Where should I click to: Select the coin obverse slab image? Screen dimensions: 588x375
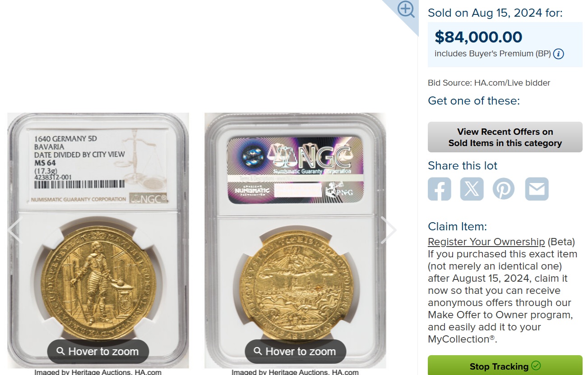(x=98, y=240)
